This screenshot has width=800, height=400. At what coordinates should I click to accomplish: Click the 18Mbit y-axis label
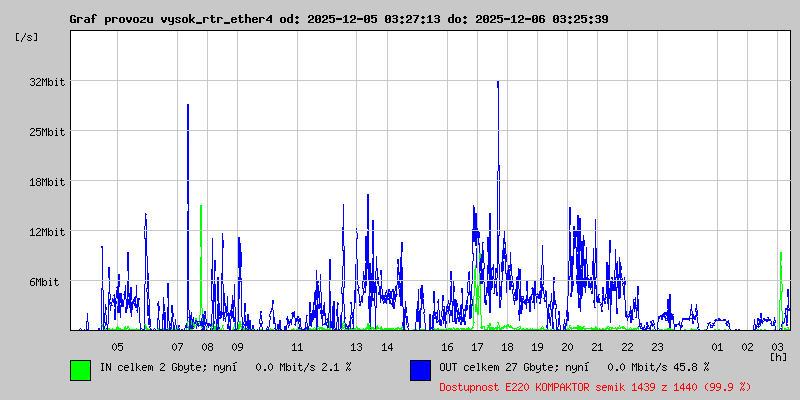point(47,182)
